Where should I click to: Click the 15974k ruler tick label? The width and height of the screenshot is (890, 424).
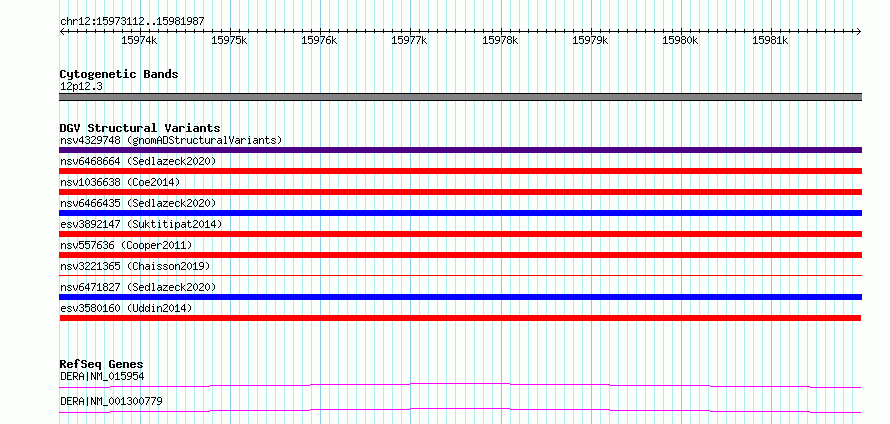click(x=139, y=41)
